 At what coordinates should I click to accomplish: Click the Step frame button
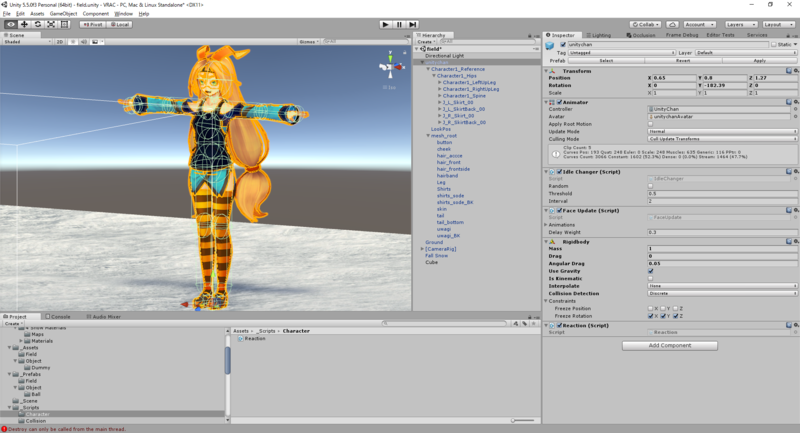point(413,24)
